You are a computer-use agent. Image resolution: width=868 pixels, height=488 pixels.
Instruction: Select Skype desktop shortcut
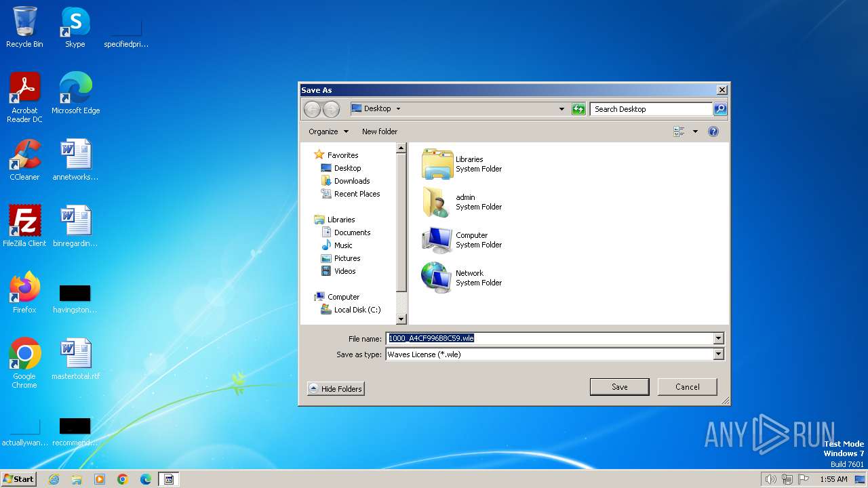(x=75, y=27)
